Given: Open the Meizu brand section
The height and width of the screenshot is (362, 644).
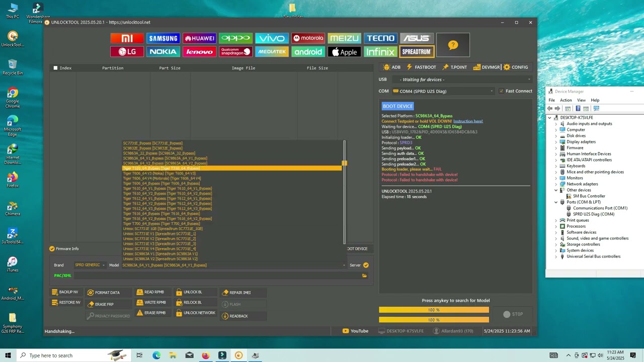Looking at the screenshot, I should (x=344, y=38).
